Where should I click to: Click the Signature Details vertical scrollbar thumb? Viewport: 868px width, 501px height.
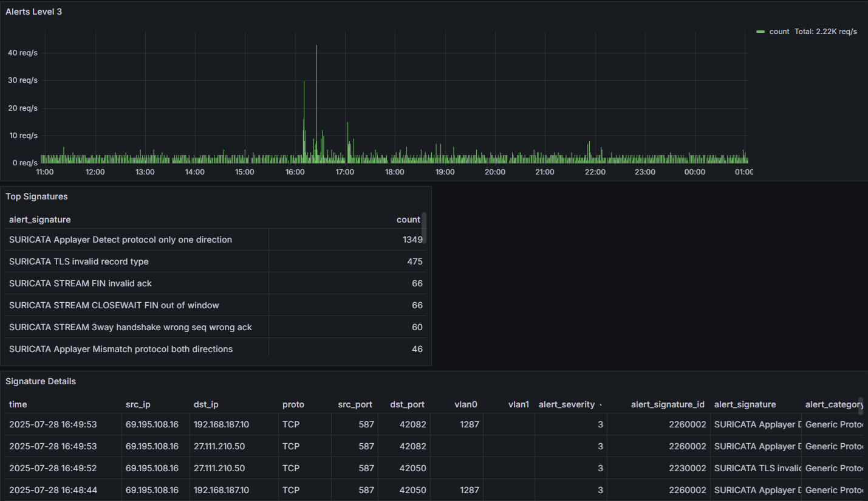(861, 406)
